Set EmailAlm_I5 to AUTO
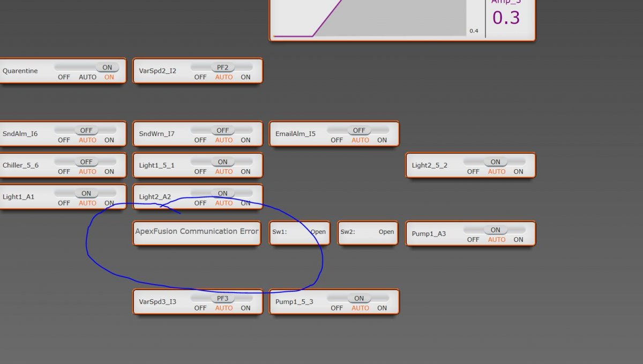The height and width of the screenshot is (364, 643). pyautogui.click(x=360, y=140)
